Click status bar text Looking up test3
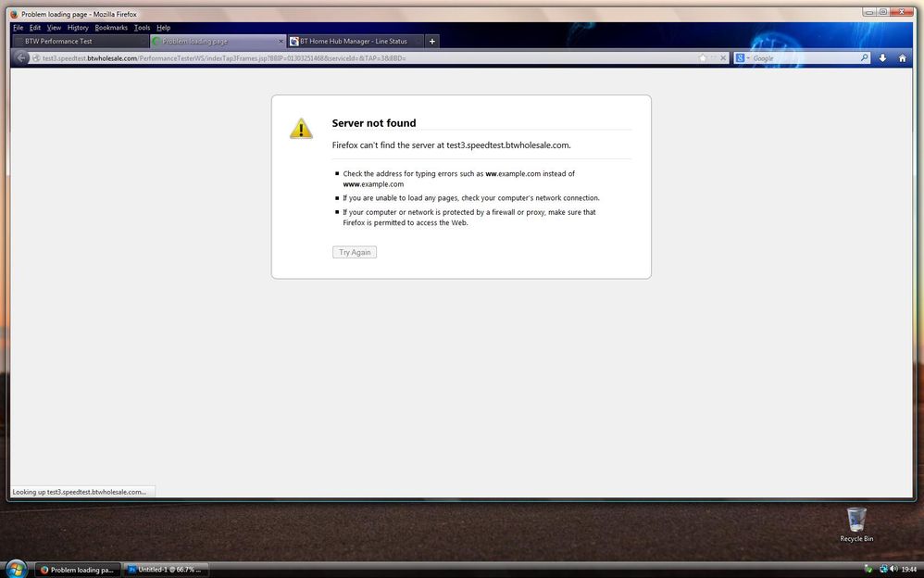The width and height of the screenshot is (924, 578). coord(79,492)
